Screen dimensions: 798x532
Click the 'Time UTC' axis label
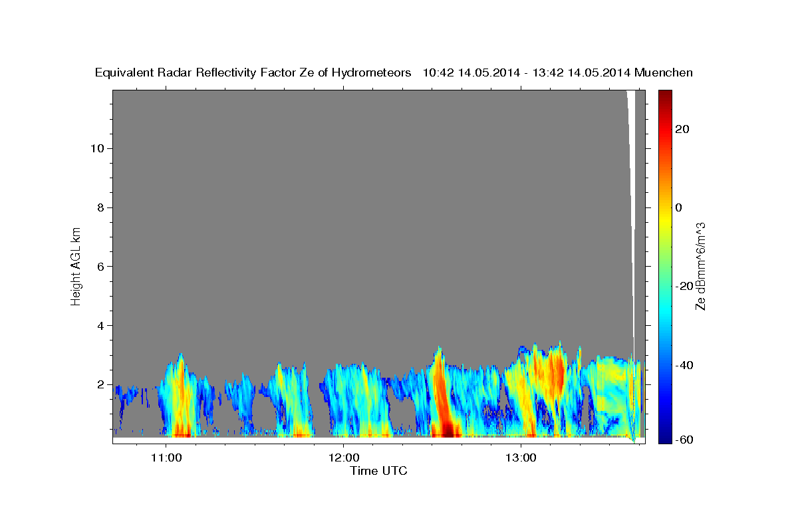click(x=378, y=471)
